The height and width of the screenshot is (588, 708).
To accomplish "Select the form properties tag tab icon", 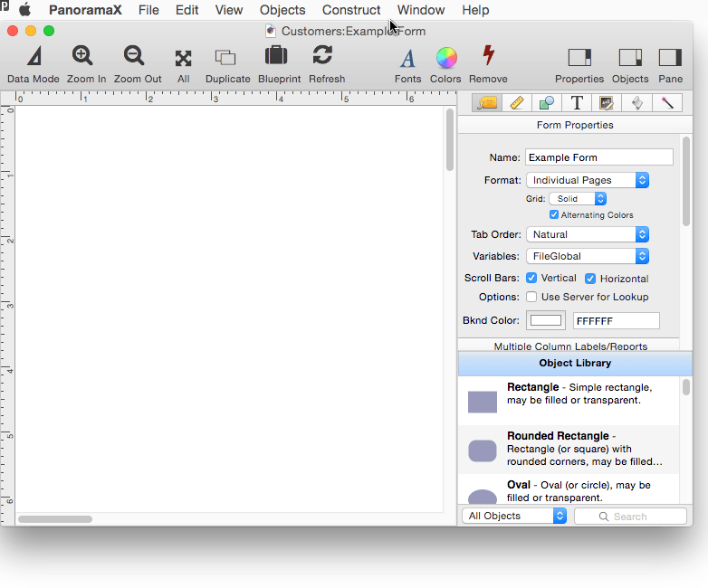I will tap(487, 103).
